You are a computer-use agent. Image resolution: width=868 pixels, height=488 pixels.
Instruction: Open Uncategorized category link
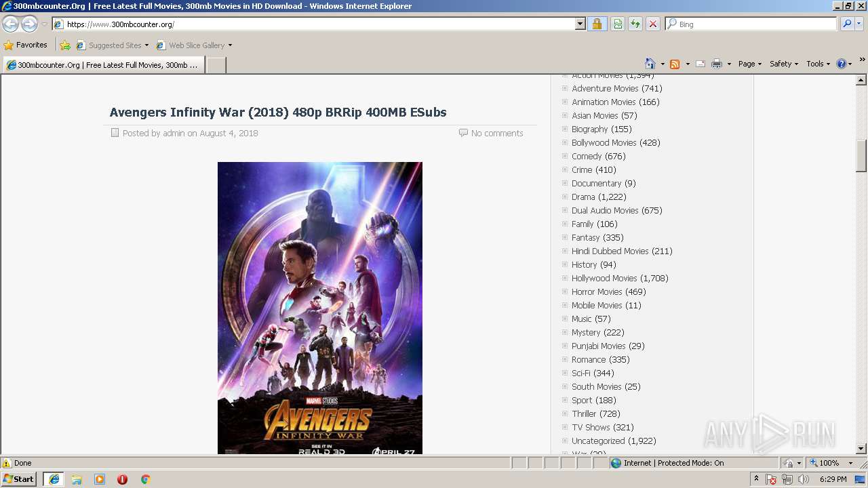[598, 441]
